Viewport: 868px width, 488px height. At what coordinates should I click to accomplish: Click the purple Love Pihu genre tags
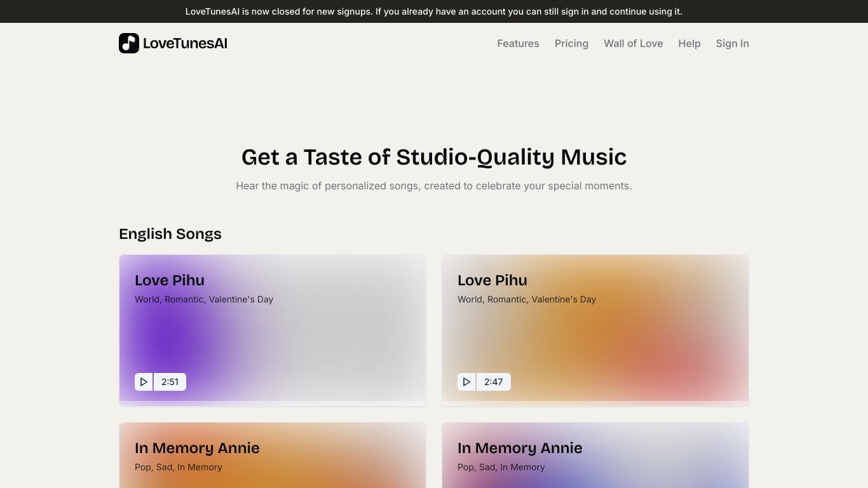204,299
